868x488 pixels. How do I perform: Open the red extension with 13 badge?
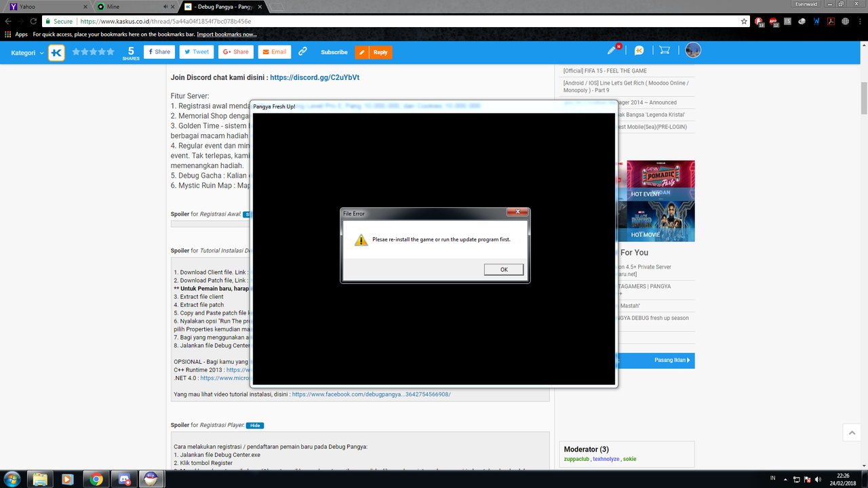coord(759,22)
